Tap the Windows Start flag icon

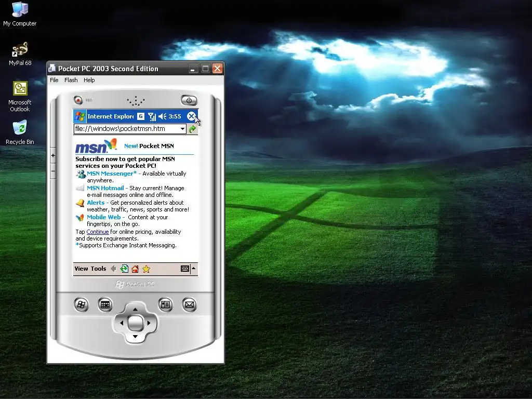click(80, 116)
